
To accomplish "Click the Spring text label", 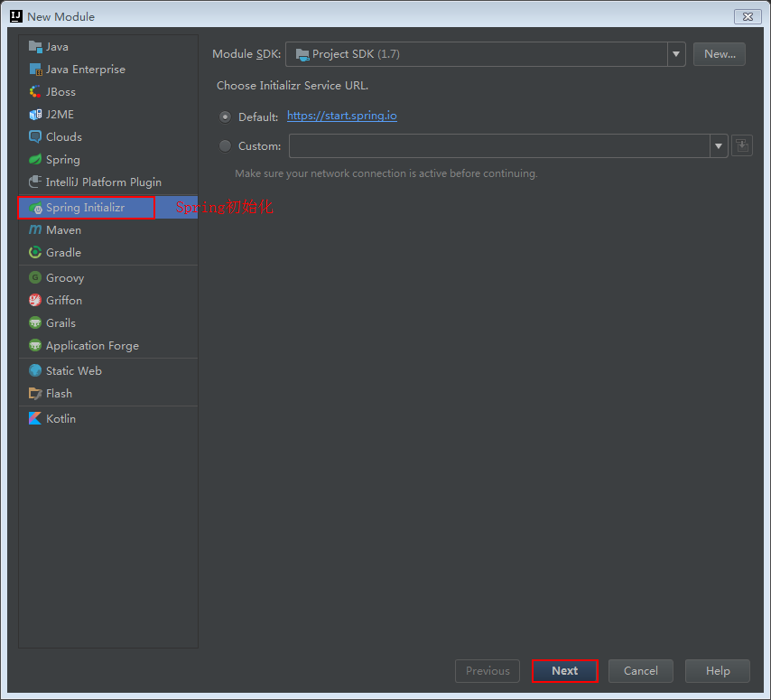I will [63, 160].
